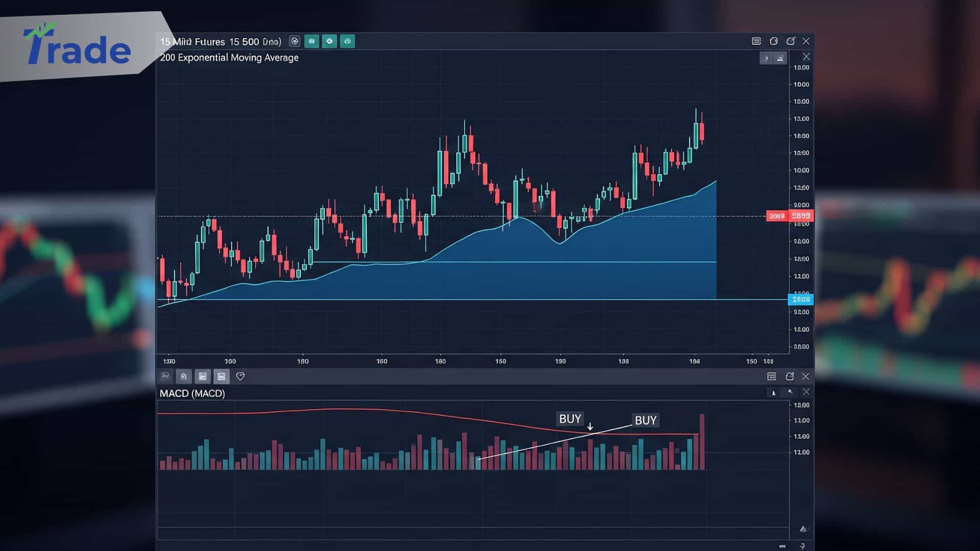Click the second BUY signal label

[645, 420]
